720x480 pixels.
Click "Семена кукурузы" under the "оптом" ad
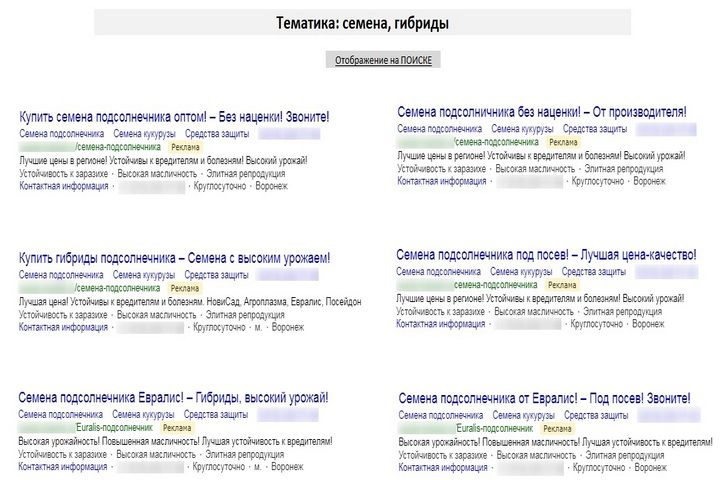pos(144,132)
